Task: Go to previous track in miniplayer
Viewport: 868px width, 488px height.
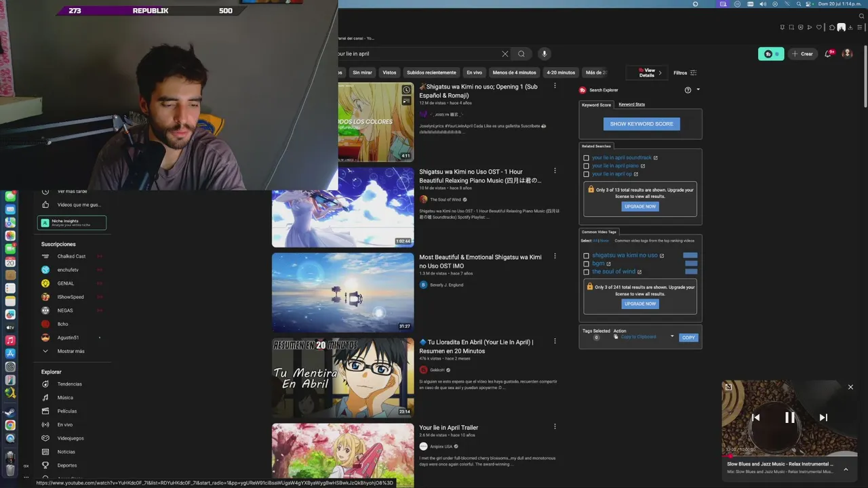Action: [755, 418]
